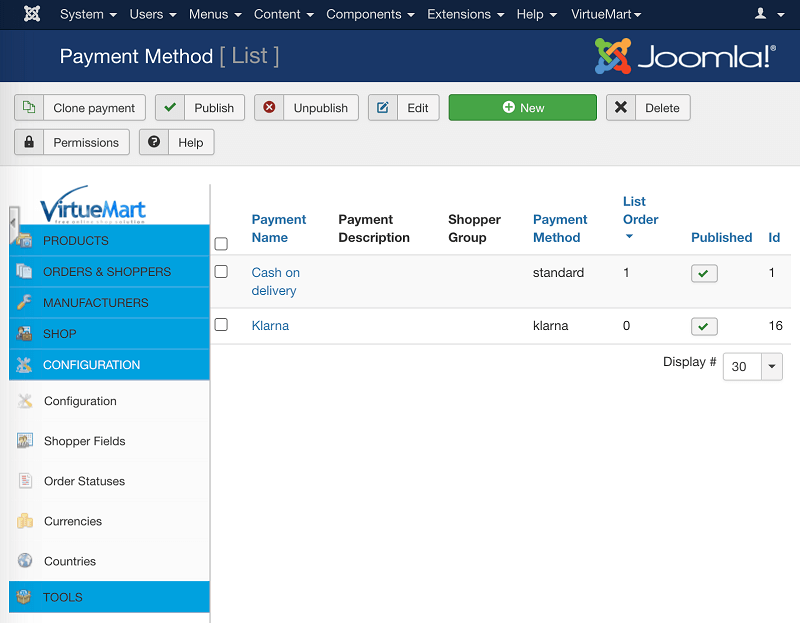Viewport: 800px width, 623px height.
Task: Click the Clone payment icon
Action: click(30, 108)
